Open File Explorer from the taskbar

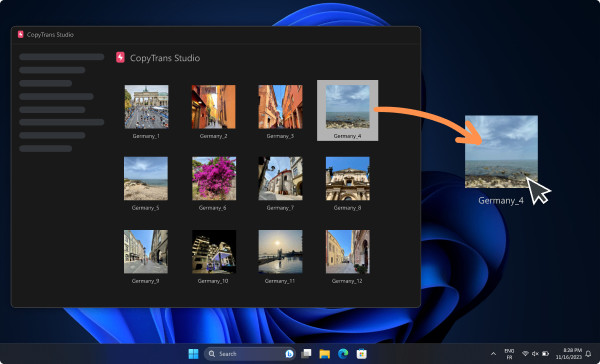click(x=324, y=354)
